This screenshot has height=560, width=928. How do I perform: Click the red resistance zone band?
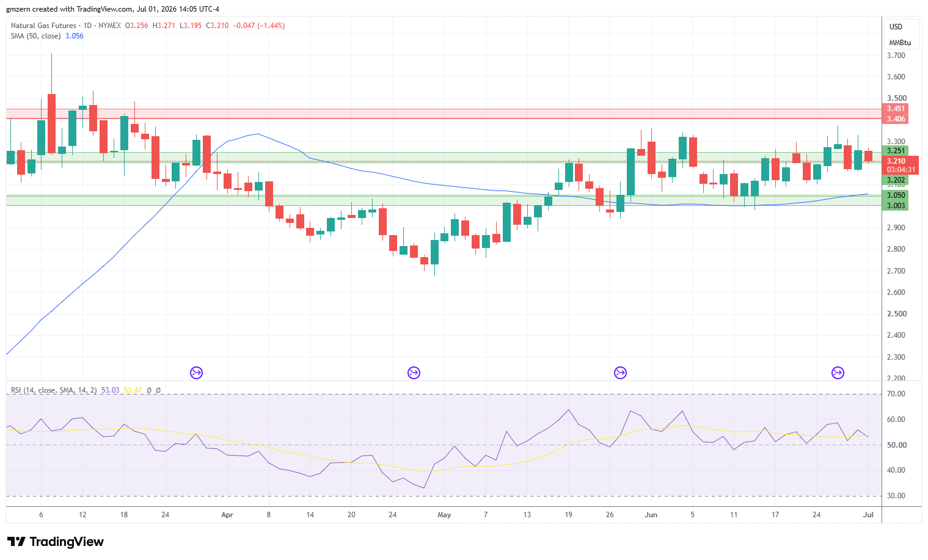coord(444,114)
